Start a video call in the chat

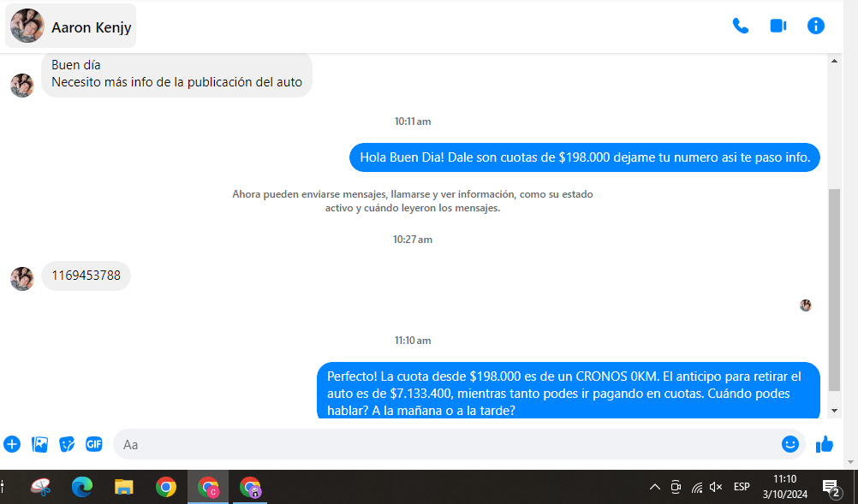(x=778, y=26)
